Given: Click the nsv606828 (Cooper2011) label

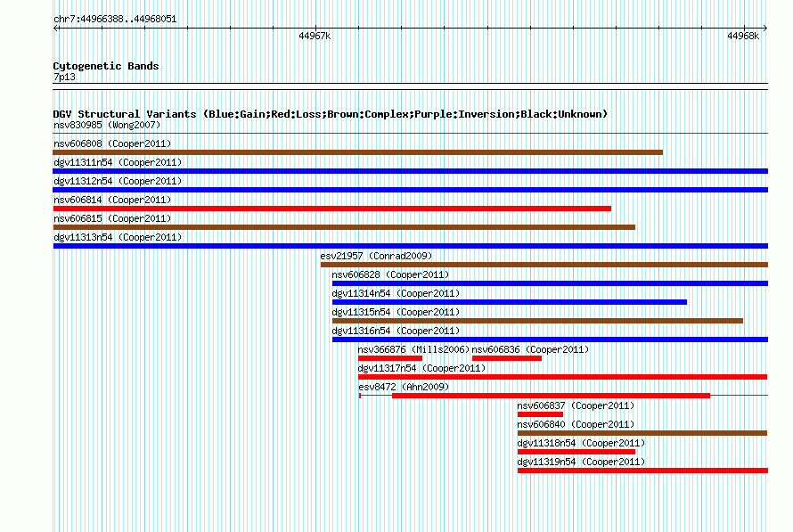Looking at the screenshot, I should tap(390, 274).
